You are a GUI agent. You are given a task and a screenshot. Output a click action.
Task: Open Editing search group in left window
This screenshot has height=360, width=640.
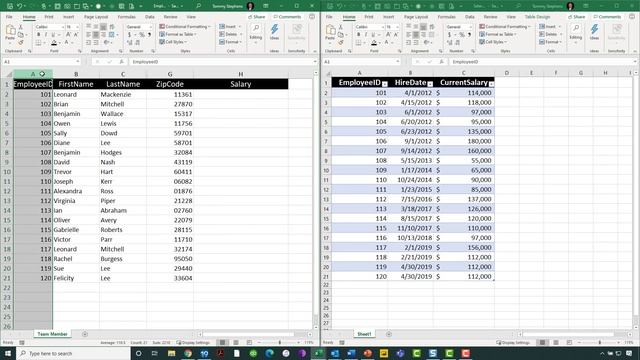click(256, 32)
